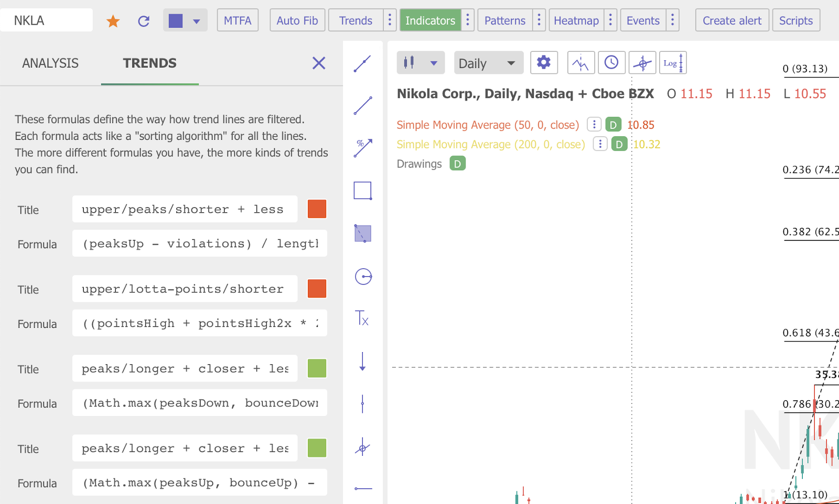Toggle Events display on chart

(643, 20)
